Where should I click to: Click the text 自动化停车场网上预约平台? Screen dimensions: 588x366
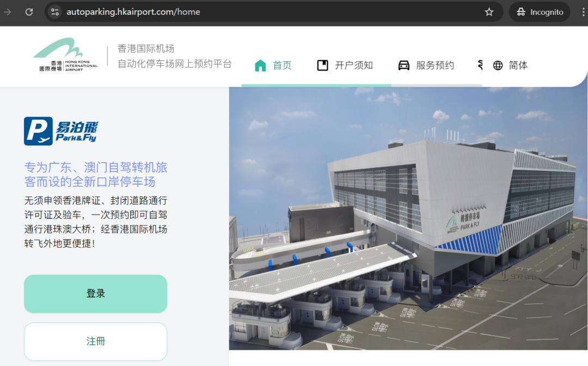point(175,64)
